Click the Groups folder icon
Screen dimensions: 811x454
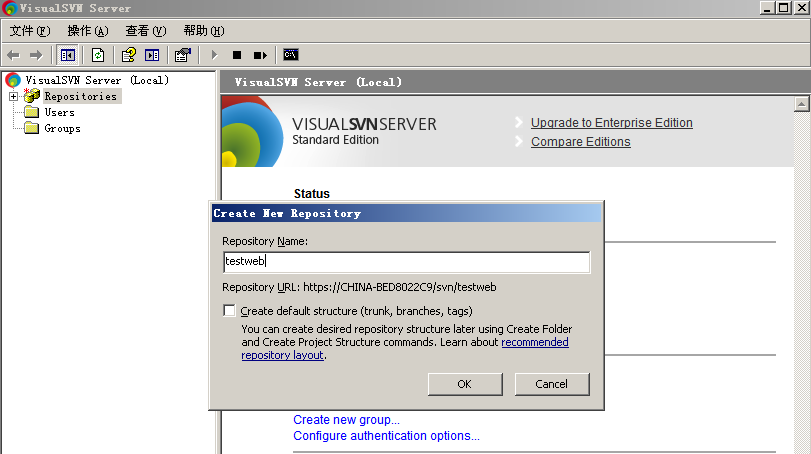click(x=32, y=128)
